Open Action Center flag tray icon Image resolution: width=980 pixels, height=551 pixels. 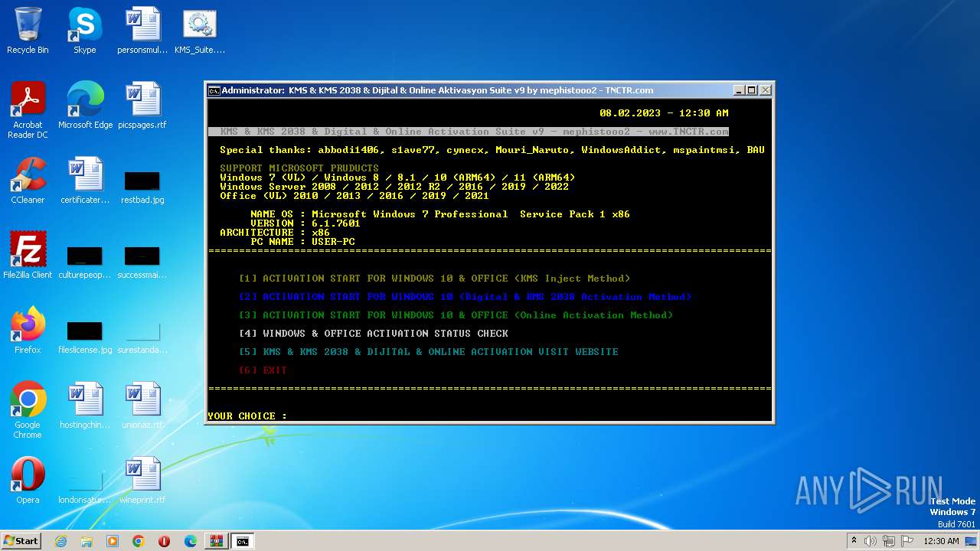(907, 541)
